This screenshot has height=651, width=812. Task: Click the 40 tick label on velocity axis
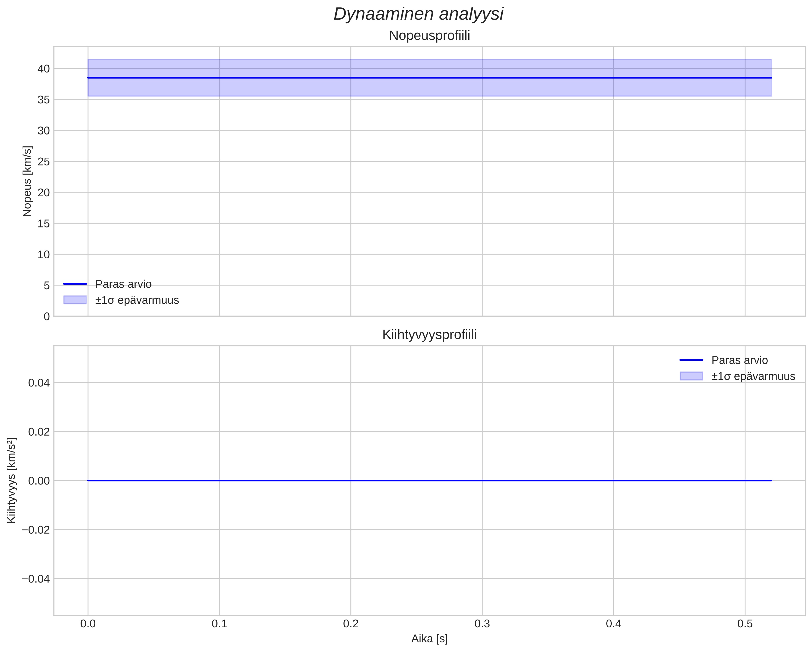[44, 68]
